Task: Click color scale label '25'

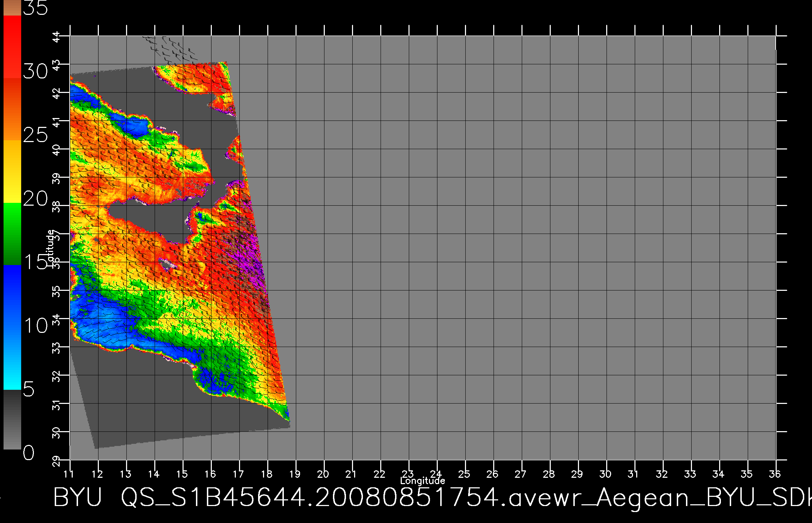Action: [x=35, y=135]
